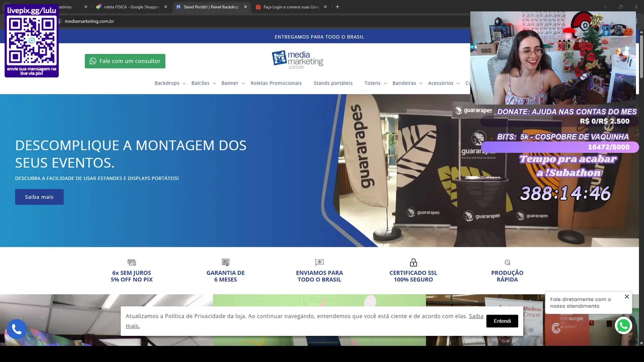The width and height of the screenshot is (644, 362).
Task: Open Stands portáteis menu item
Action: point(333,83)
